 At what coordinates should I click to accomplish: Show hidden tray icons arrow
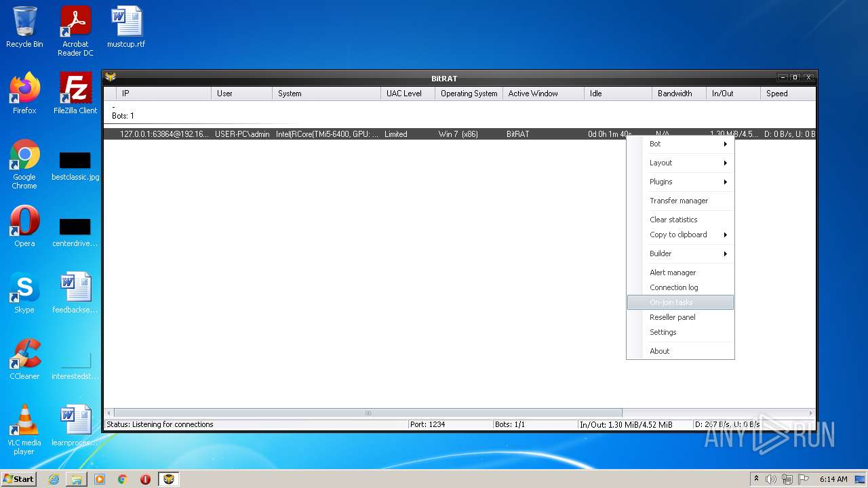tap(756, 479)
